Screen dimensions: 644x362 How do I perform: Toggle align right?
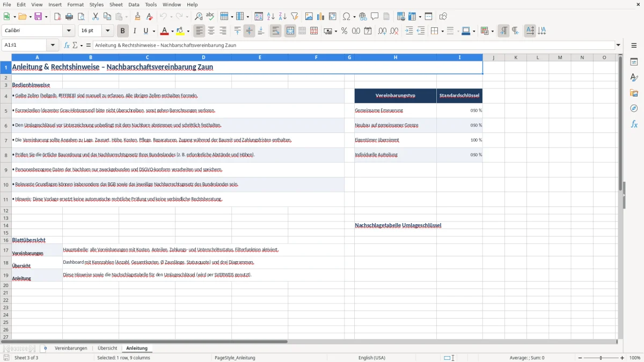[223, 31]
